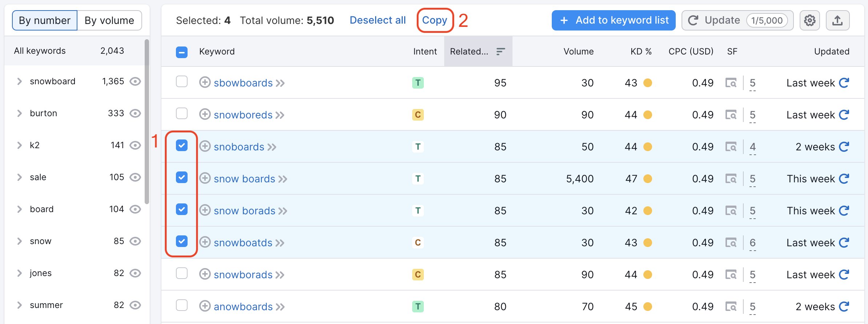Hide the burton keyword group
868x324 pixels.
(135, 113)
